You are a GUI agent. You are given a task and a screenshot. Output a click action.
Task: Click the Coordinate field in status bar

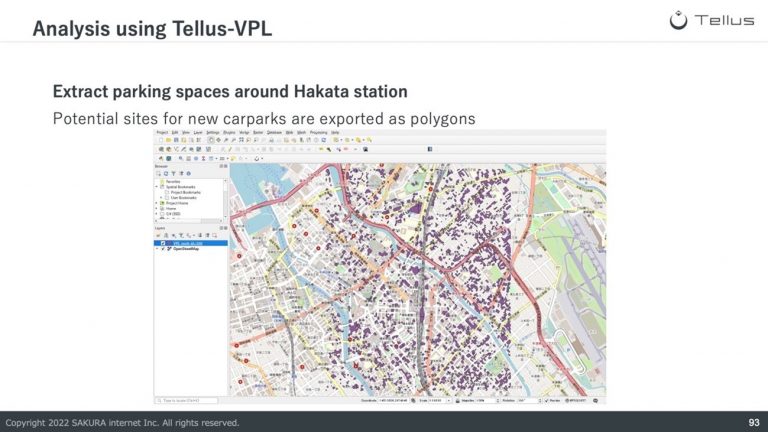(393, 401)
